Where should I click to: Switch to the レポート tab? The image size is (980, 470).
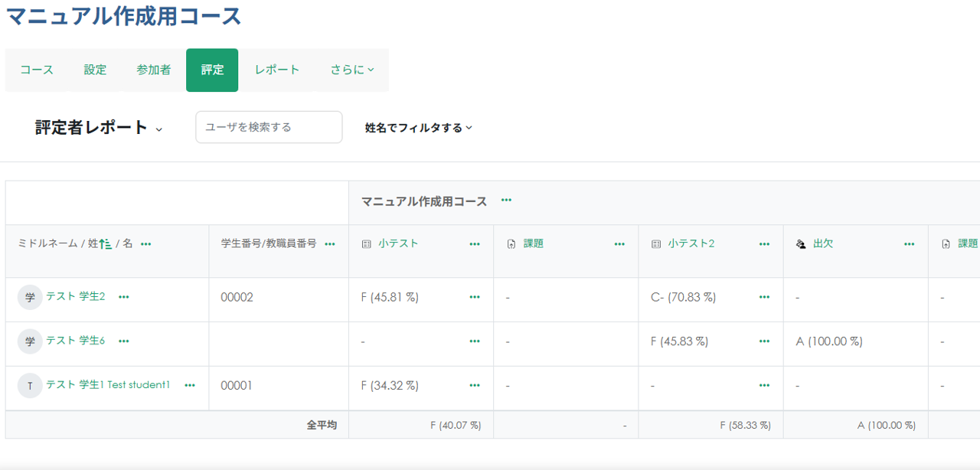point(277,70)
